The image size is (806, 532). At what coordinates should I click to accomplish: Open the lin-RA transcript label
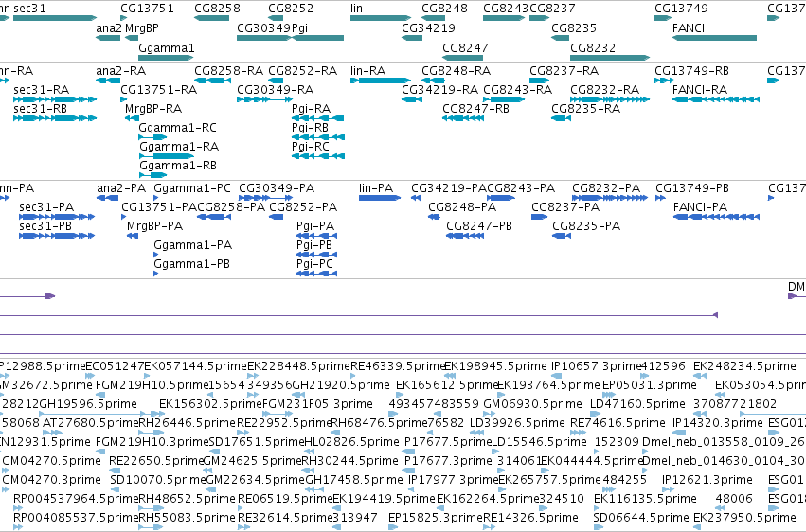(368, 71)
